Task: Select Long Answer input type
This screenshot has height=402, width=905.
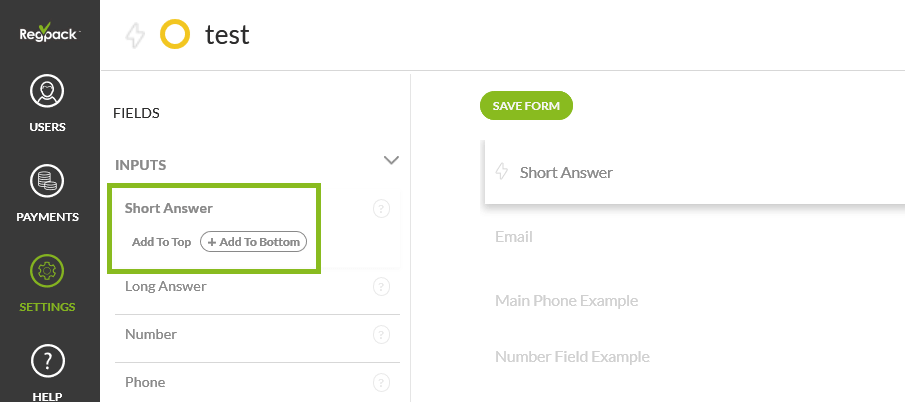Action: click(x=166, y=287)
